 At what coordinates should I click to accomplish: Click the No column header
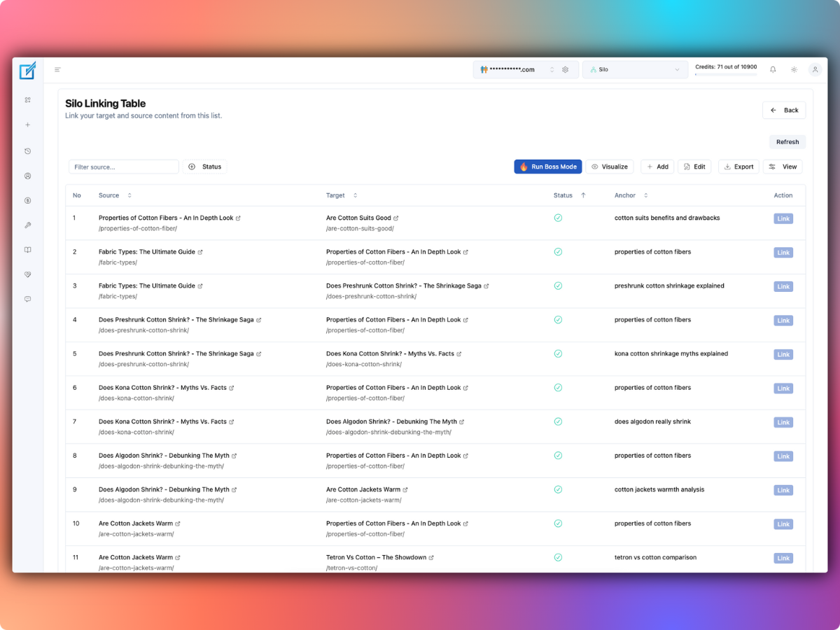tap(77, 195)
